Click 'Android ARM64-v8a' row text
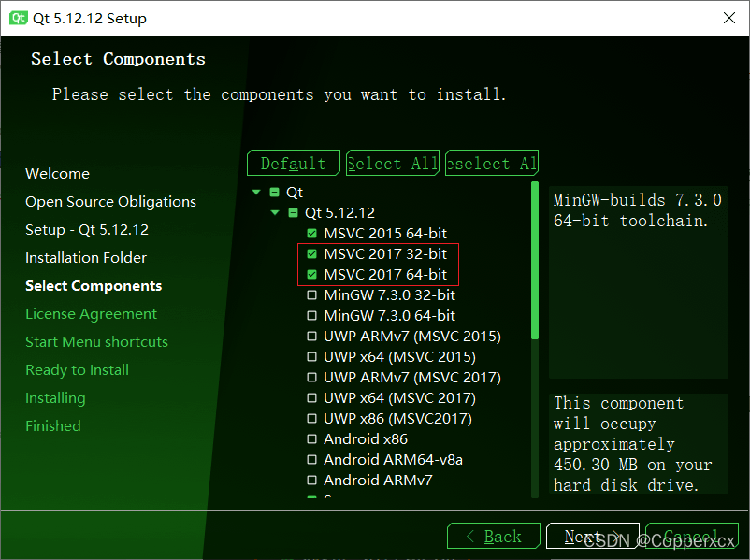The height and width of the screenshot is (560, 750). coord(393,460)
